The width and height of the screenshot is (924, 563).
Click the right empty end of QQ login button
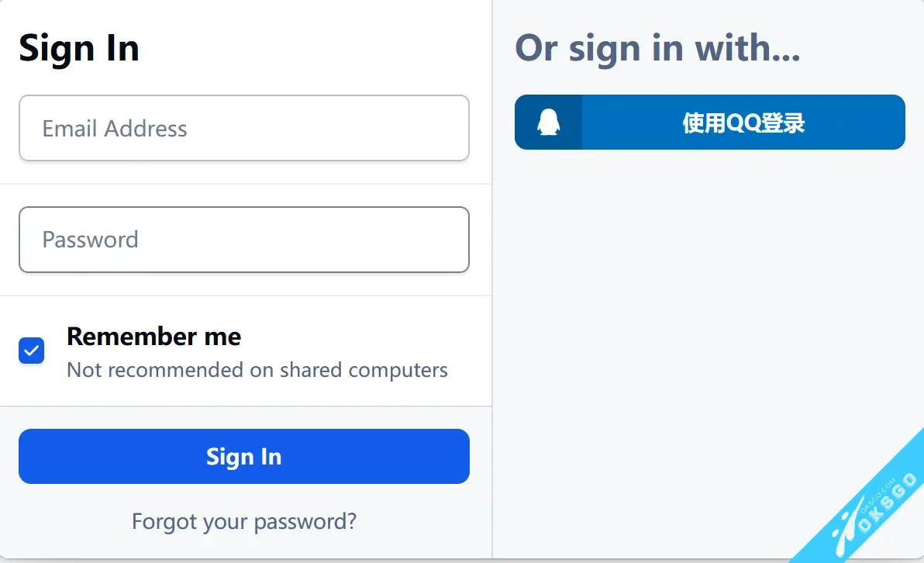[x=868, y=123]
